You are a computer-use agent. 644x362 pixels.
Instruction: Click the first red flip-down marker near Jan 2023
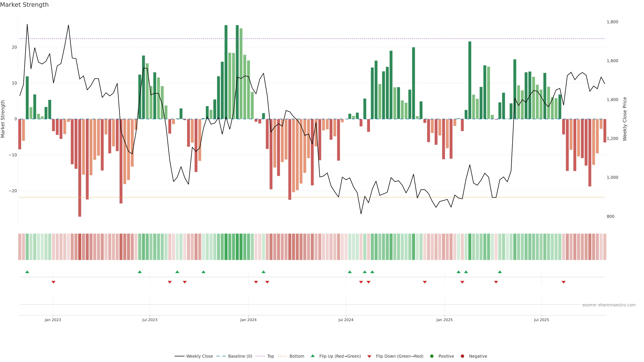(53, 282)
